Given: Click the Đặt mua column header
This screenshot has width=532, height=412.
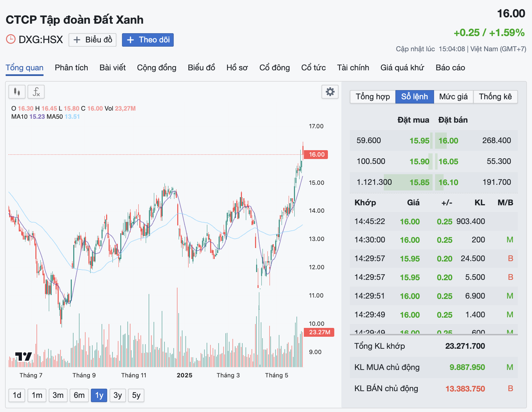Looking at the screenshot, I should pyautogui.click(x=413, y=120).
